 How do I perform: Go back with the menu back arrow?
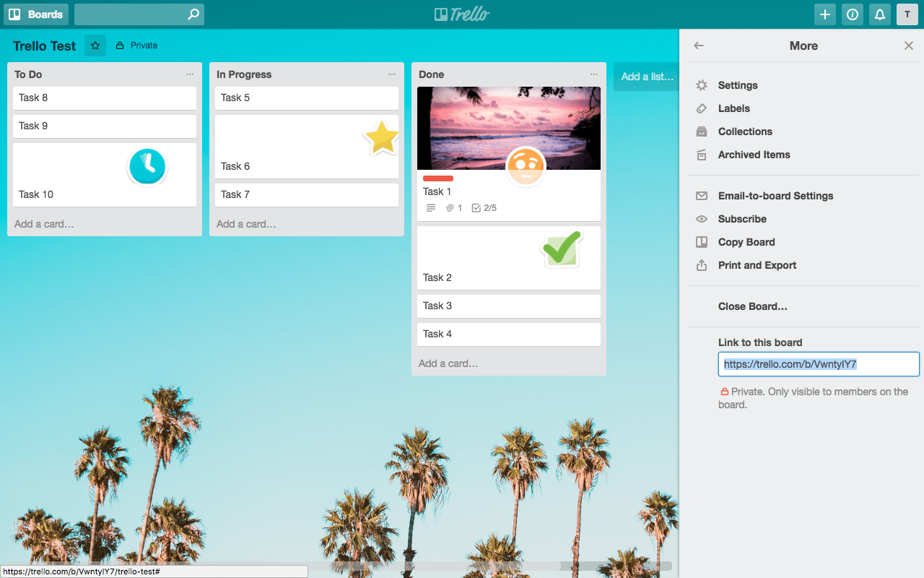pyautogui.click(x=699, y=46)
